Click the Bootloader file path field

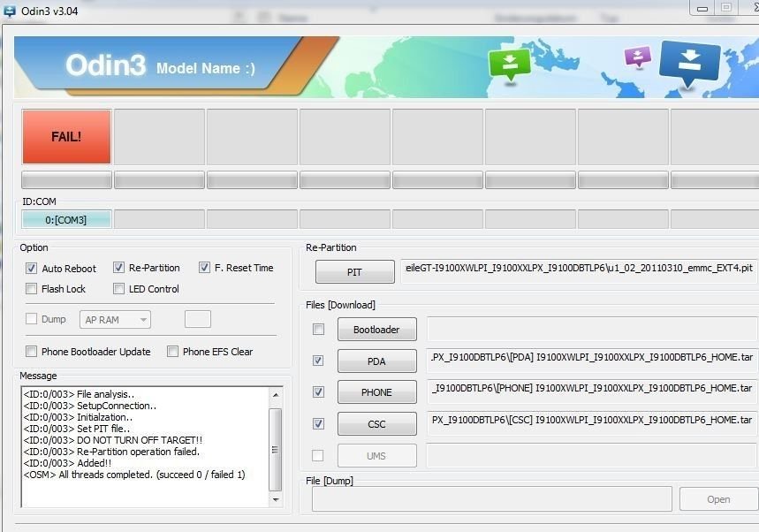[x=591, y=330]
